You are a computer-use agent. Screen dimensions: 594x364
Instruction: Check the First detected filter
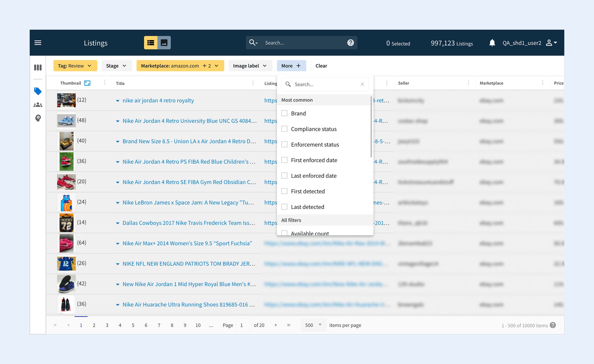click(x=284, y=191)
